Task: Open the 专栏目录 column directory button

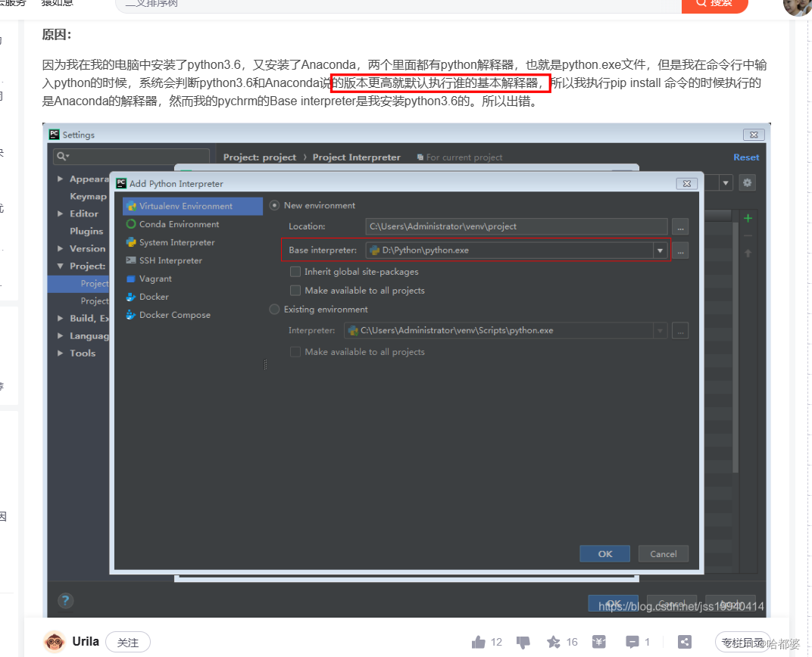Action: point(742,642)
